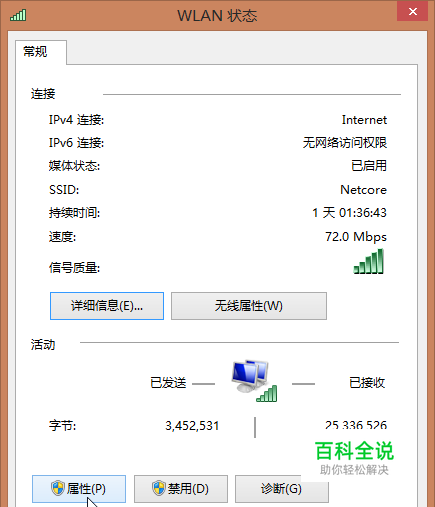Click the 72.0 Mbps speed value
Image resolution: width=435 pixels, height=507 pixels.
[x=356, y=237]
